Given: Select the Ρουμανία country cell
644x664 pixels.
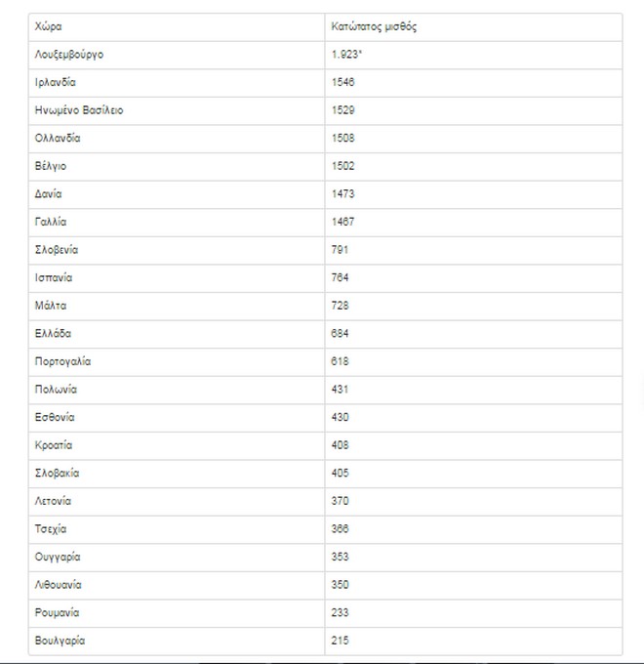Looking at the screenshot, I should point(58,612).
